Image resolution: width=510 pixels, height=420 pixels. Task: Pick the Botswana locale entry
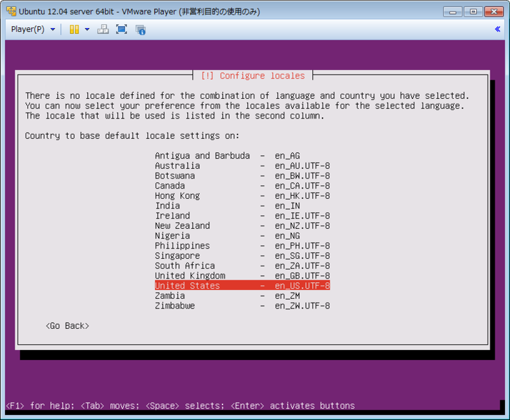[242, 176]
